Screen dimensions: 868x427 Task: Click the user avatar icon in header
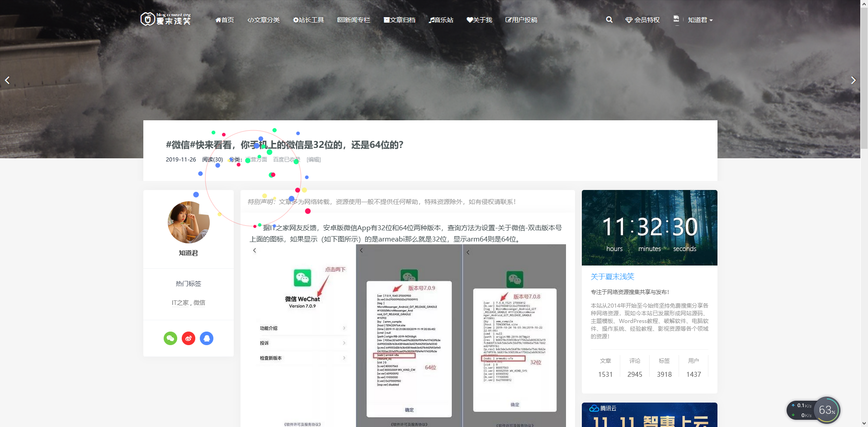pyautogui.click(x=676, y=19)
